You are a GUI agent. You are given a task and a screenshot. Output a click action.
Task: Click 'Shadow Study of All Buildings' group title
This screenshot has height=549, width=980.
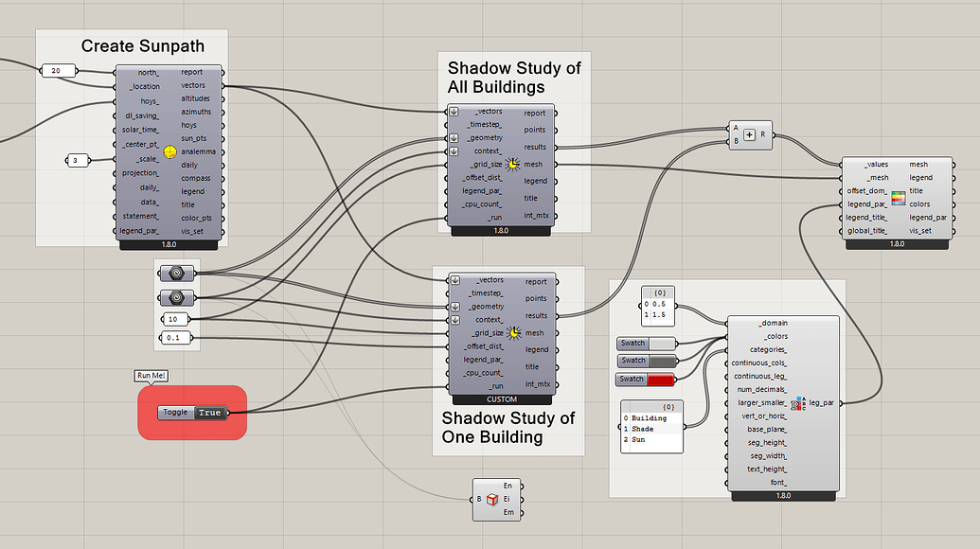(514, 78)
